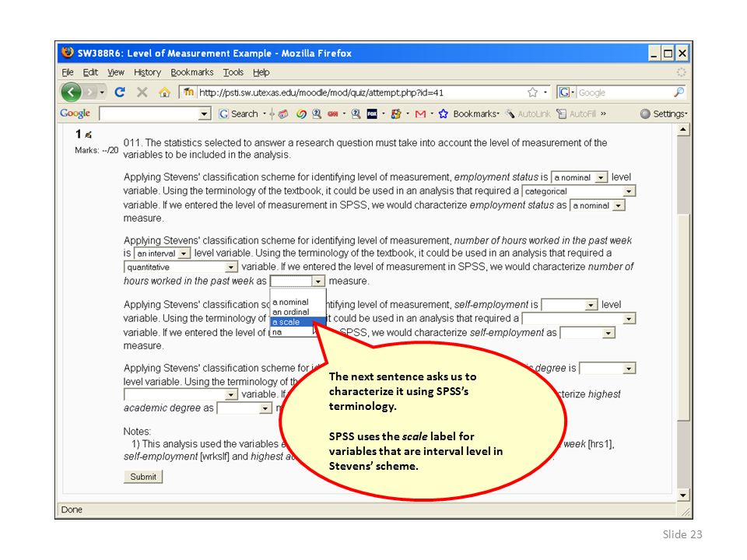Open the address bar history dropdown

pyautogui.click(x=545, y=93)
